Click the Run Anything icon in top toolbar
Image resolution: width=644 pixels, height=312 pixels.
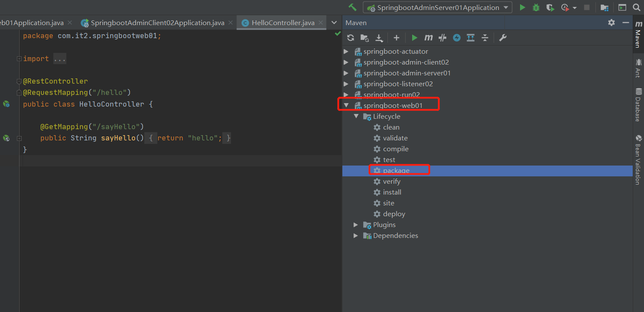tap(622, 7)
